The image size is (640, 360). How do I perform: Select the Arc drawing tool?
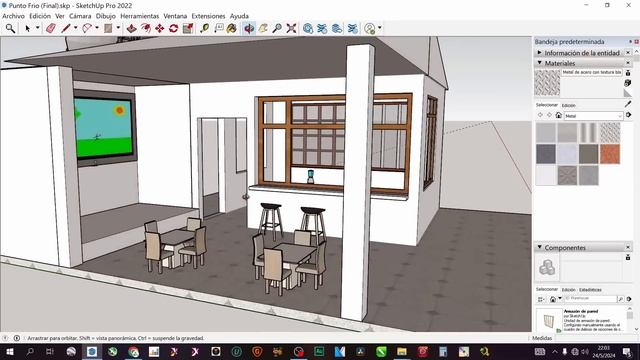[87, 28]
